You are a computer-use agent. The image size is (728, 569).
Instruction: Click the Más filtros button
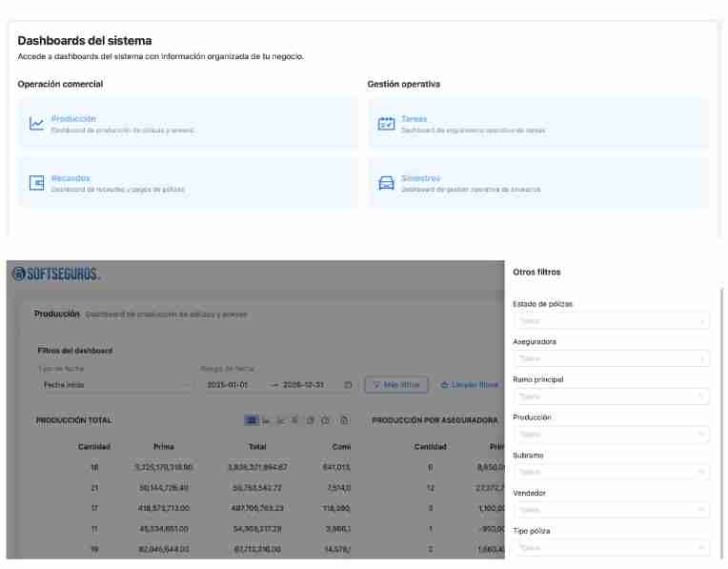pos(396,385)
